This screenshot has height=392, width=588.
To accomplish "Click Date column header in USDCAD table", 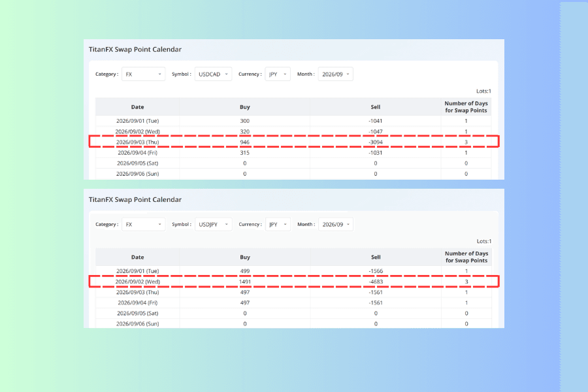I will coord(138,107).
